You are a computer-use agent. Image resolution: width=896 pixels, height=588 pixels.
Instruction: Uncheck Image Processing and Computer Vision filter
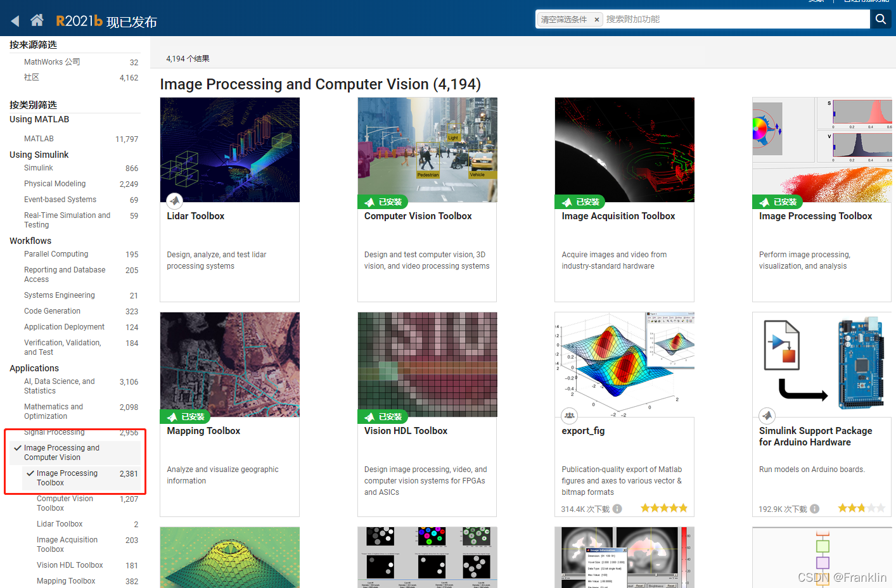[x=75, y=452]
